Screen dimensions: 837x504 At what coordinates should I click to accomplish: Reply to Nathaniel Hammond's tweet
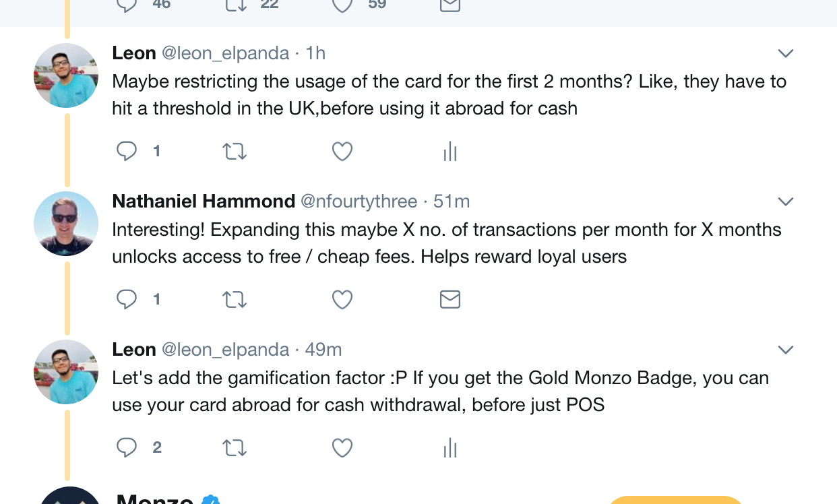click(x=127, y=299)
